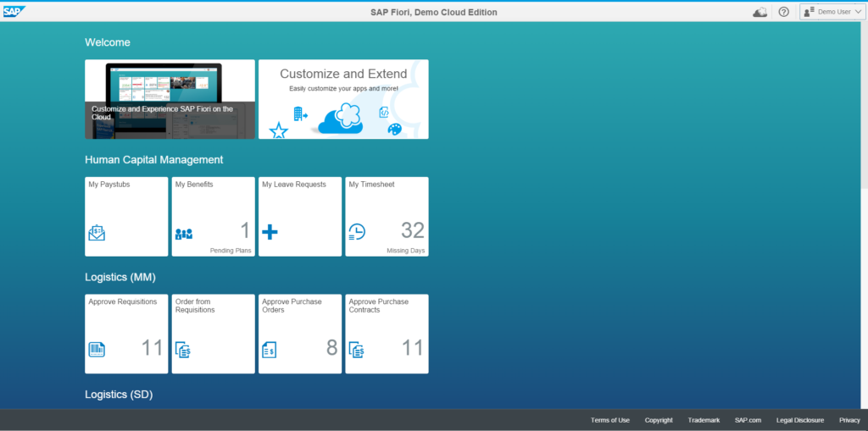
Task: Select the My Benefits tile title
Action: click(194, 185)
